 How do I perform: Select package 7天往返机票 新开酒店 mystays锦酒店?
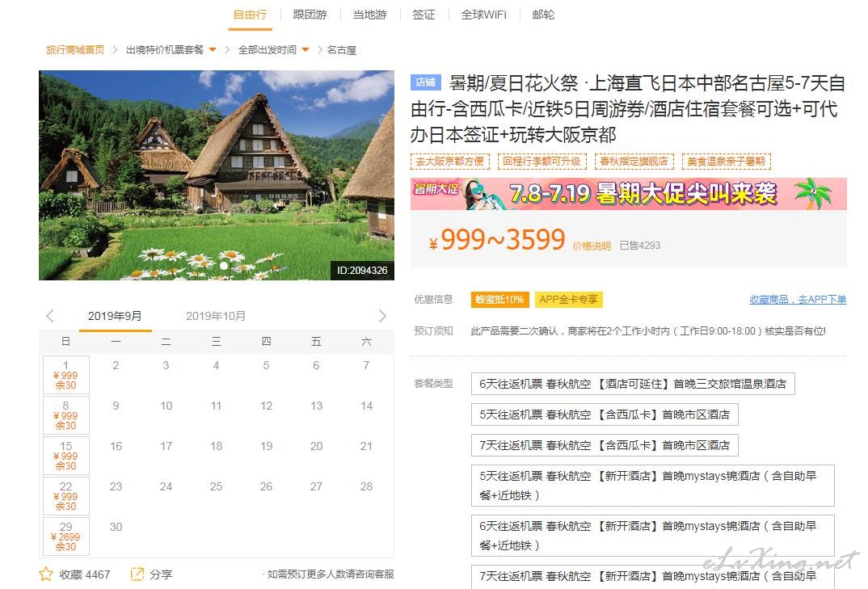coord(653,577)
